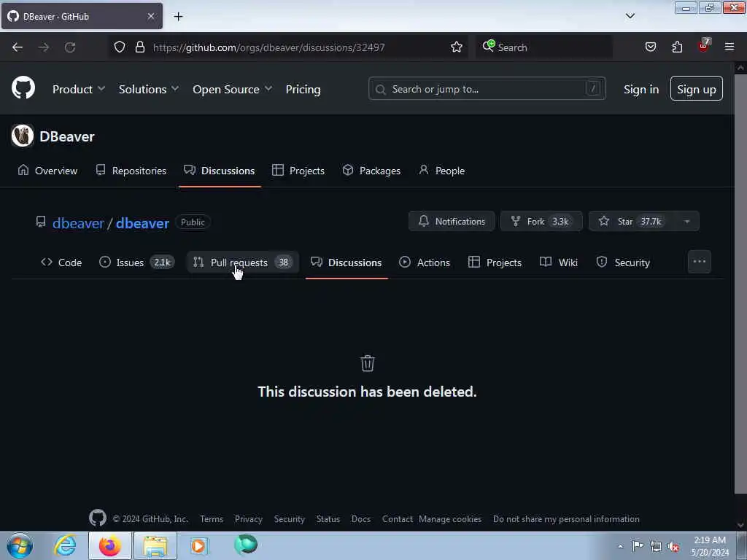
Task: Expand the Open Source menu
Action: pyautogui.click(x=232, y=89)
